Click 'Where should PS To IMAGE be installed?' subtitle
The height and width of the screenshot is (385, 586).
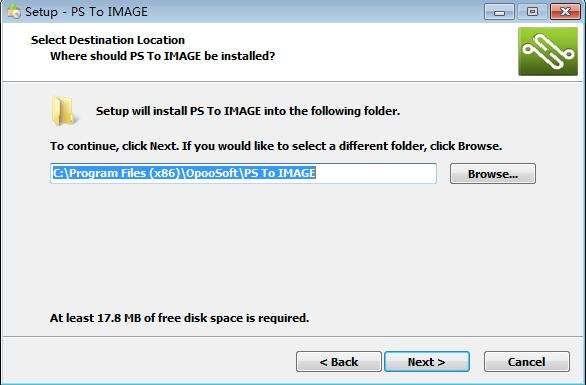[163, 56]
